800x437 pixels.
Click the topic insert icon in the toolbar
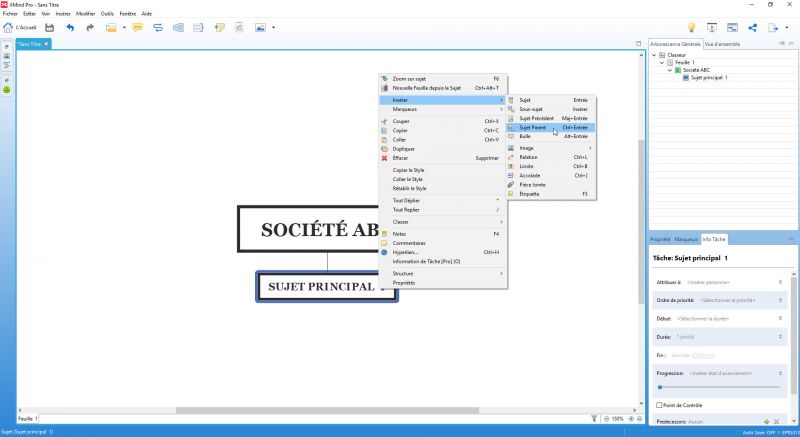tap(111, 28)
